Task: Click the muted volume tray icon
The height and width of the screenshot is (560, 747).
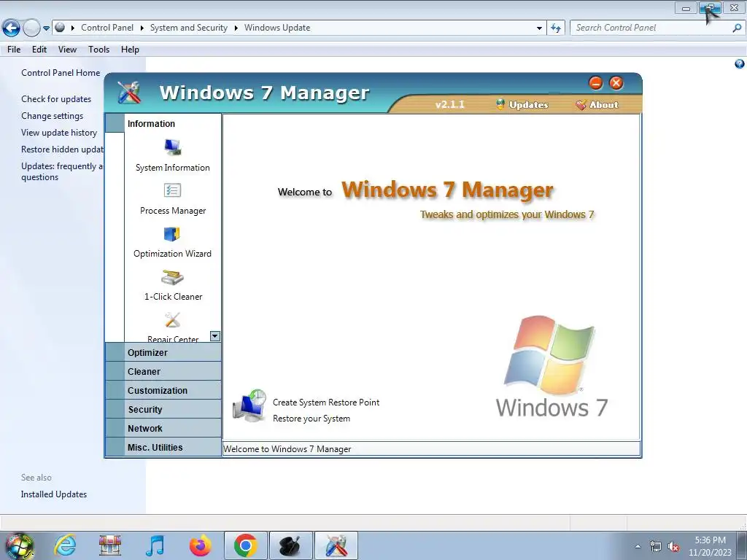Action: [x=673, y=547]
